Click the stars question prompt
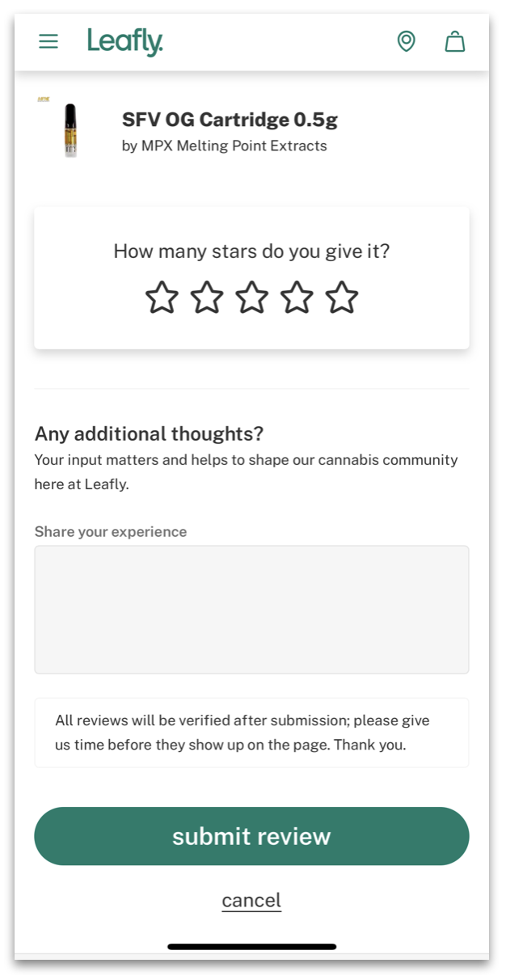Viewport: 506px width, 980px height. 251,251
